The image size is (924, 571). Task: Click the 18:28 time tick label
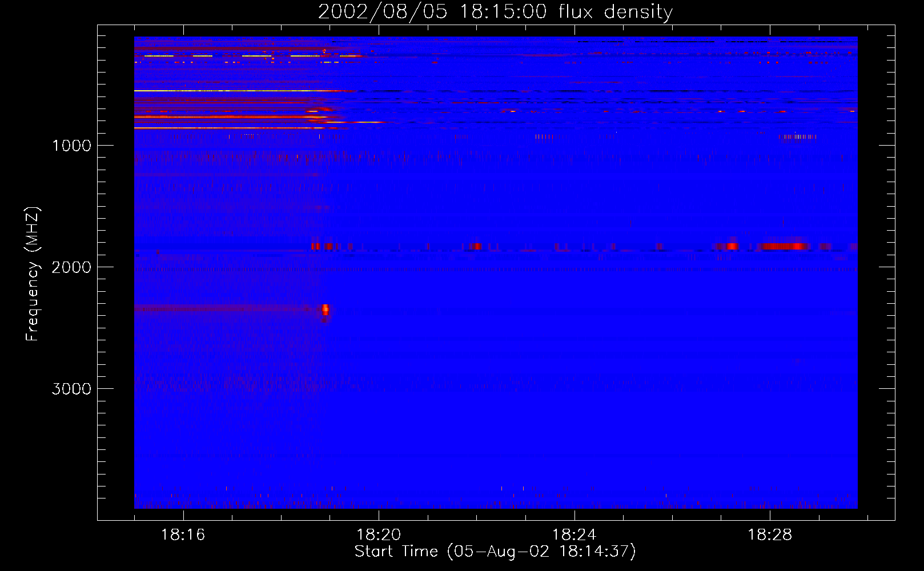(x=770, y=534)
